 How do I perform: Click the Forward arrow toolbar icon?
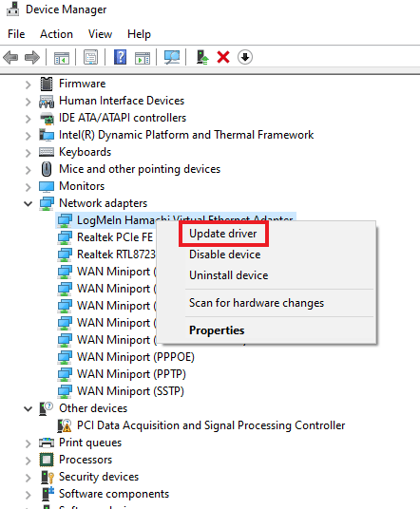click(x=32, y=58)
